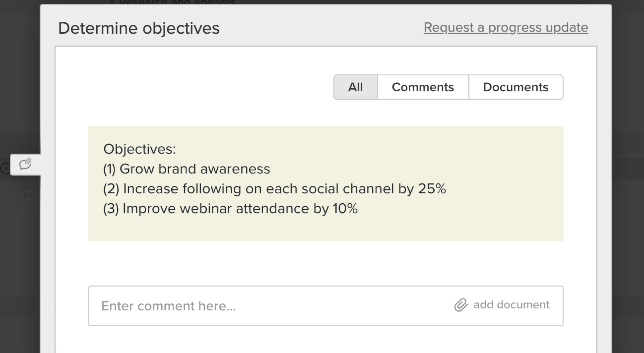Viewport: 644px width, 353px height.
Task: Click the Improve webinar attendance line
Action: click(x=230, y=209)
